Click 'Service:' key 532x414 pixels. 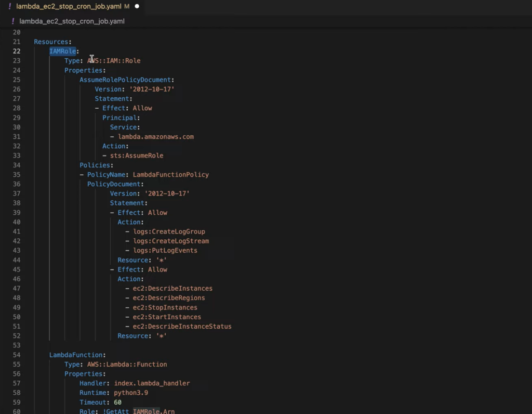tap(125, 127)
